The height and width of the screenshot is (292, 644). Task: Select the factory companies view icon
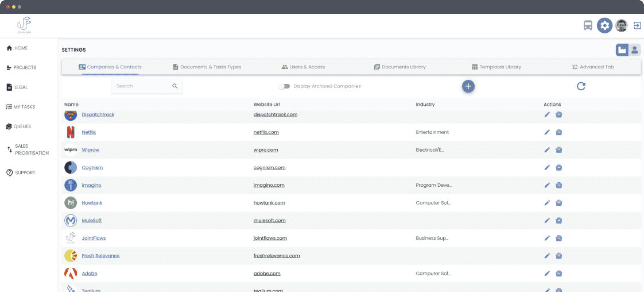622,50
